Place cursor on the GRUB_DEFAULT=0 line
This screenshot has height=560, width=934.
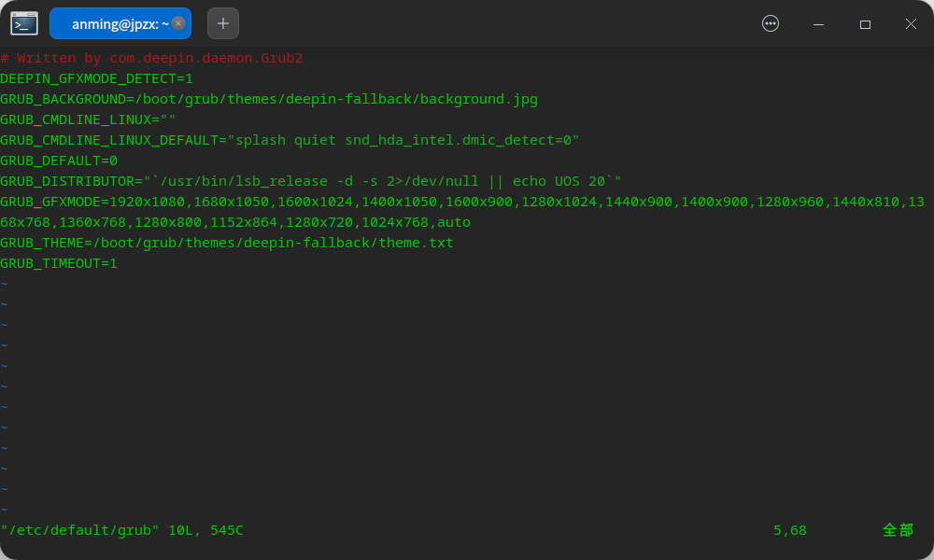(59, 161)
